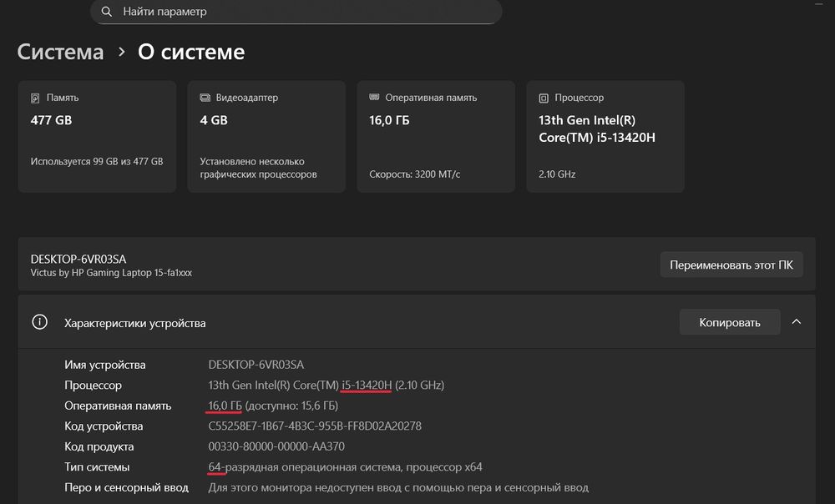Click the info icon beside Характеристики устройства
The image size is (835, 504).
point(38,322)
